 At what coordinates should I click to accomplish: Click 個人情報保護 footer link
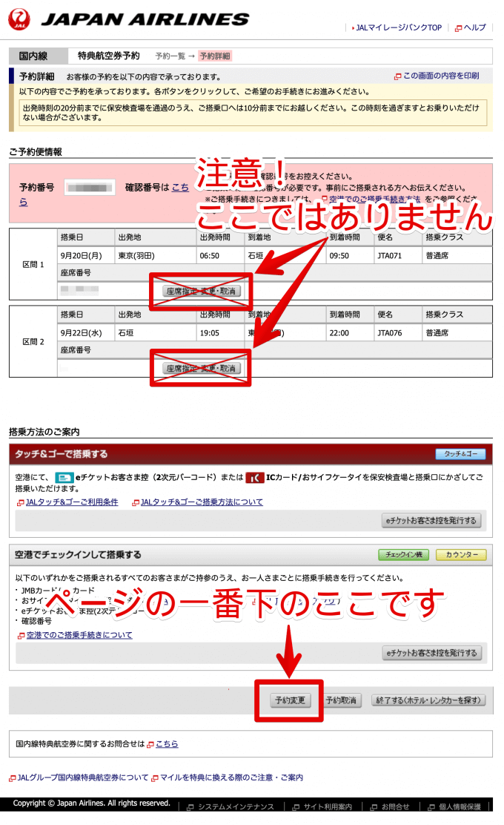click(x=460, y=806)
